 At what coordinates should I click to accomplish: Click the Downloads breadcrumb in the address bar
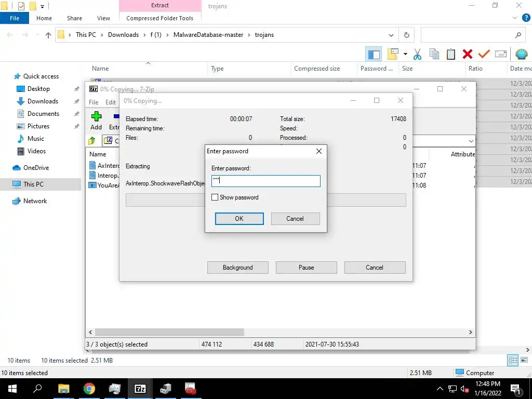(123, 35)
